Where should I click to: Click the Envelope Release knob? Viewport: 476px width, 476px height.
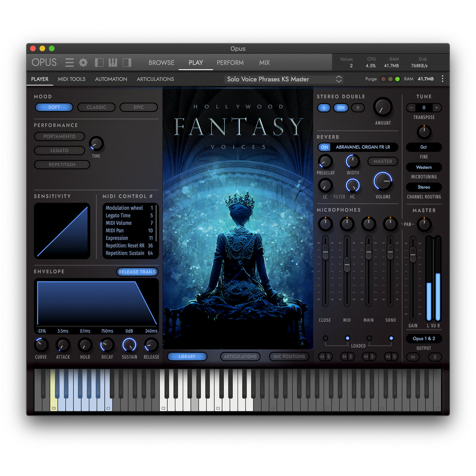tap(151, 345)
